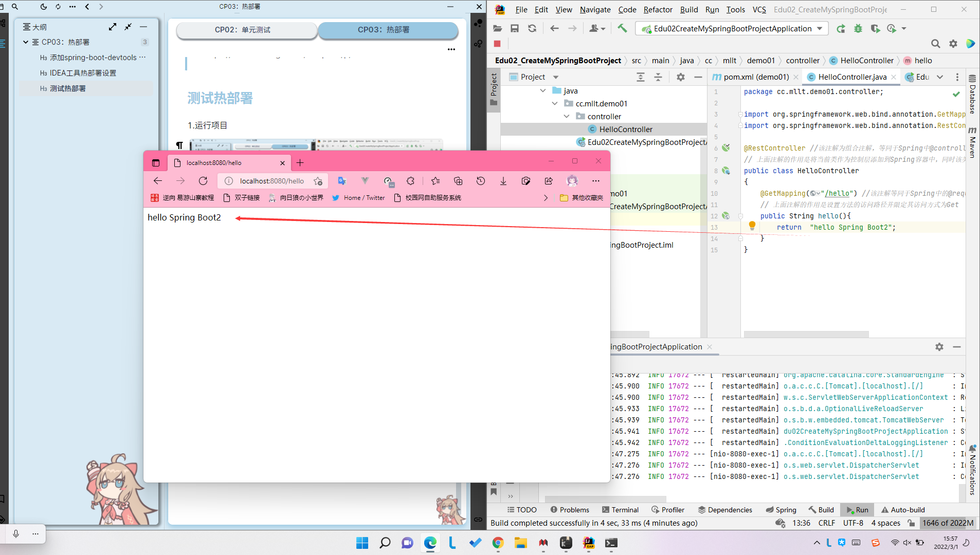The height and width of the screenshot is (555, 980).
Task: Expand bookmarks bar overflow chevron
Action: pyautogui.click(x=546, y=198)
